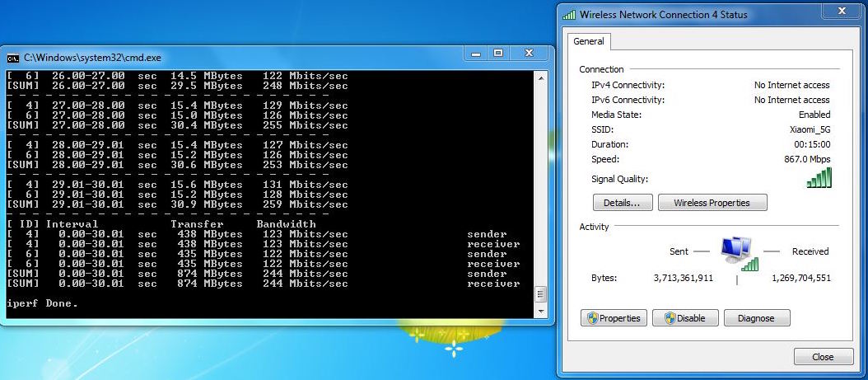Viewport: 868px width, 380px height.
Task: Maximize the command prompt window
Action: (497, 54)
